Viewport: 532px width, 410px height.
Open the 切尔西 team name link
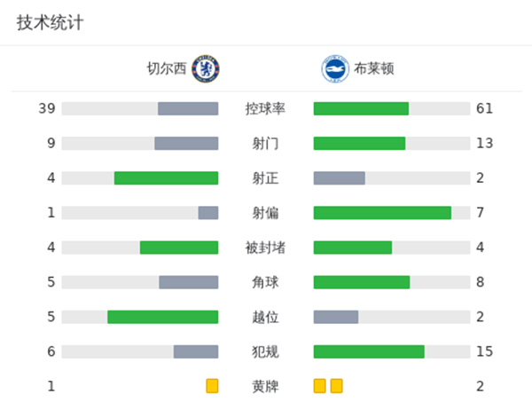[167, 68]
